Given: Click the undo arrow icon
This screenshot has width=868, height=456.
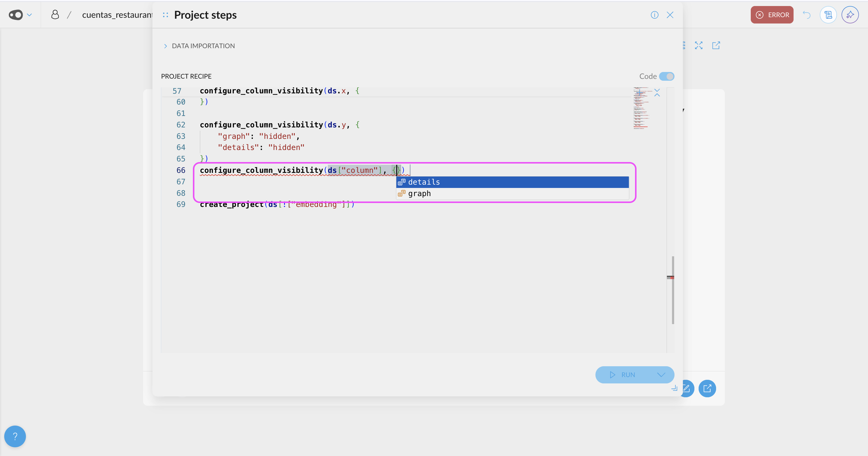Looking at the screenshot, I should tap(806, 15).
